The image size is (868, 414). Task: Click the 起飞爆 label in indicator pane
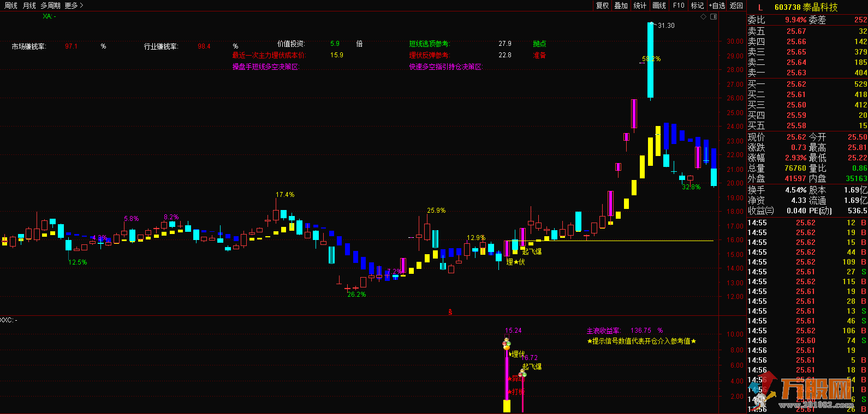532,367
